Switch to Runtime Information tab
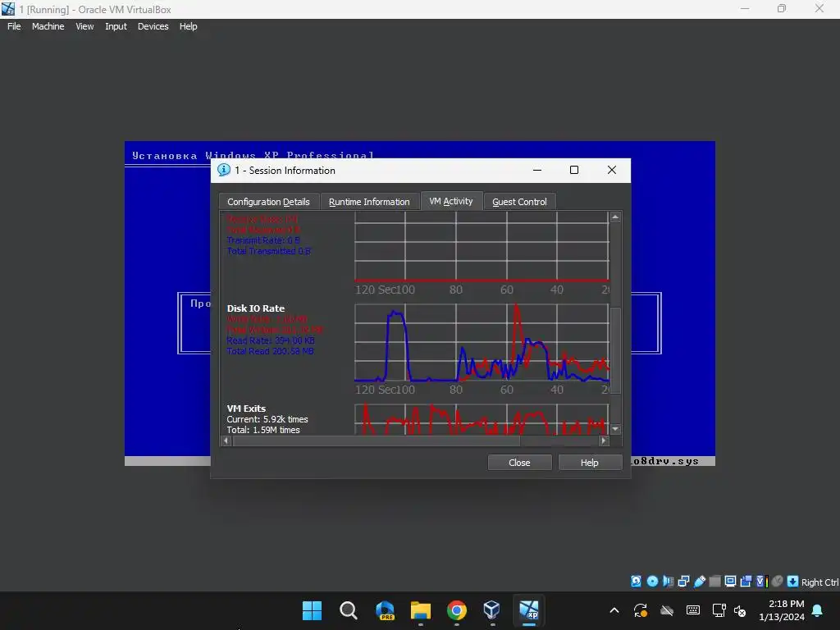The image size is (840, 630). [x=369, y=202]
